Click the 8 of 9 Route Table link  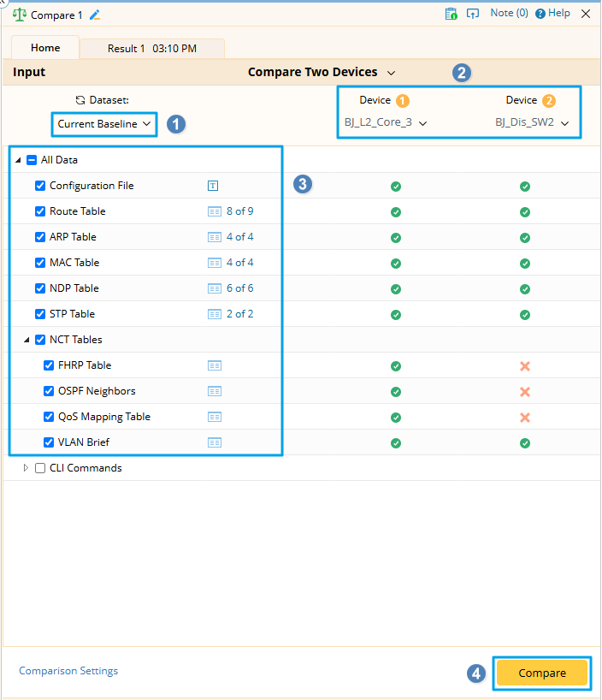(239, 211)
